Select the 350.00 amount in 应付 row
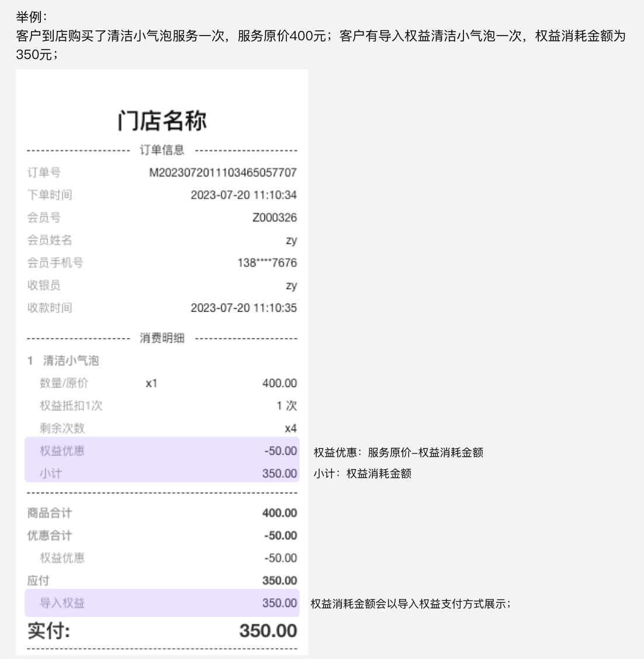The height and width of the screenshot is (659, 644). click(279, 581)
